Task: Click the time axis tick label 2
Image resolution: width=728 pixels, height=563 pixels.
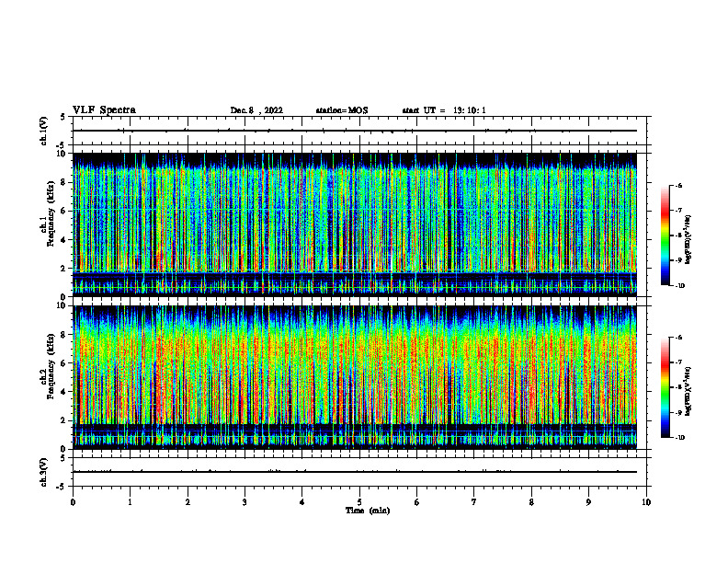Action: coord(188,502)
